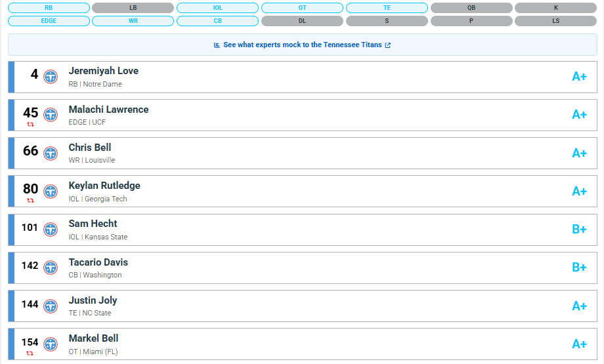
Task: Open Jeremiyah Love player name
Action: pyautogui.click(x=104, y=71)
